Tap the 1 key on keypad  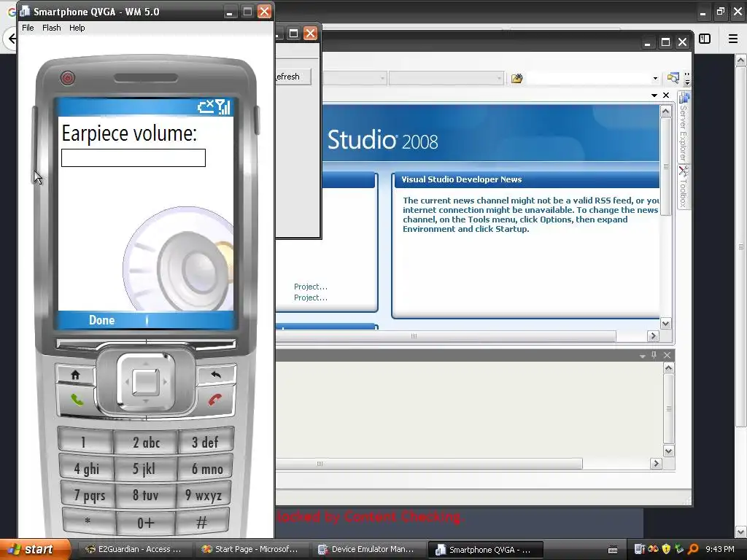click(x=85, y=442)
